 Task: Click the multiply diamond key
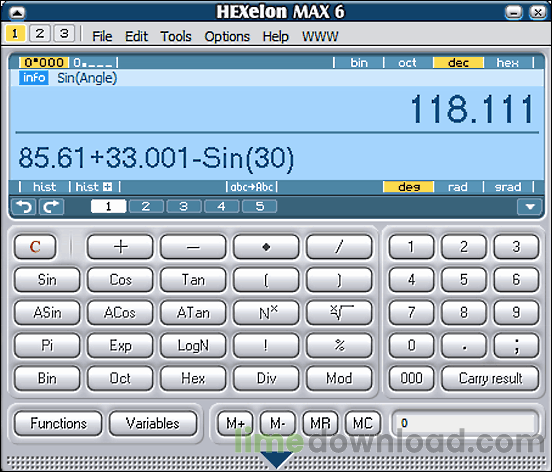[x=266, y=247]
